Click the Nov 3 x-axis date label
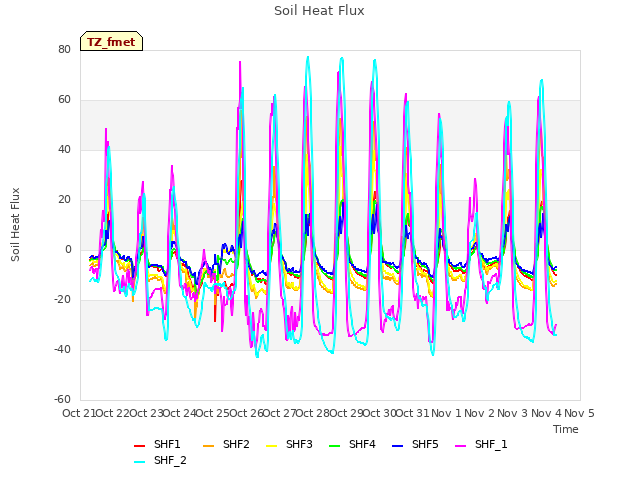 tap(513, 413)
